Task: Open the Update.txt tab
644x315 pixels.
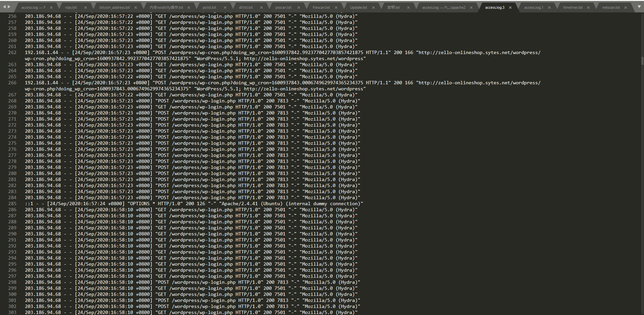Action: coord(358,7)
